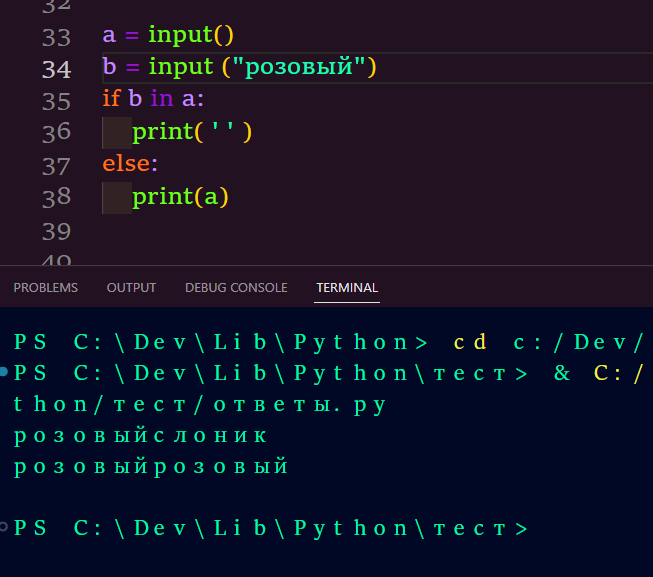The width and height of the screenshot is (653, 577).
Task: Click inside print('') on line 36
Action: [x=192, y=132]
